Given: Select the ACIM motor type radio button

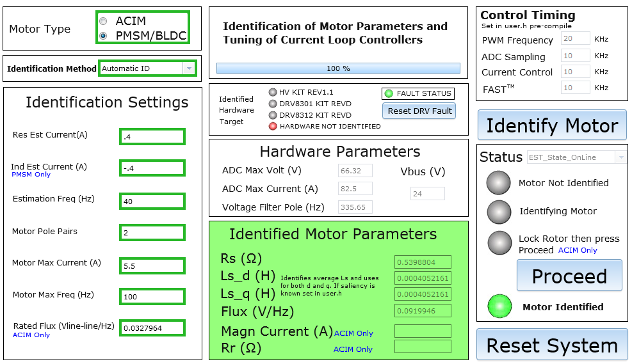Looking at the screenshot, I should pos(103,21).
